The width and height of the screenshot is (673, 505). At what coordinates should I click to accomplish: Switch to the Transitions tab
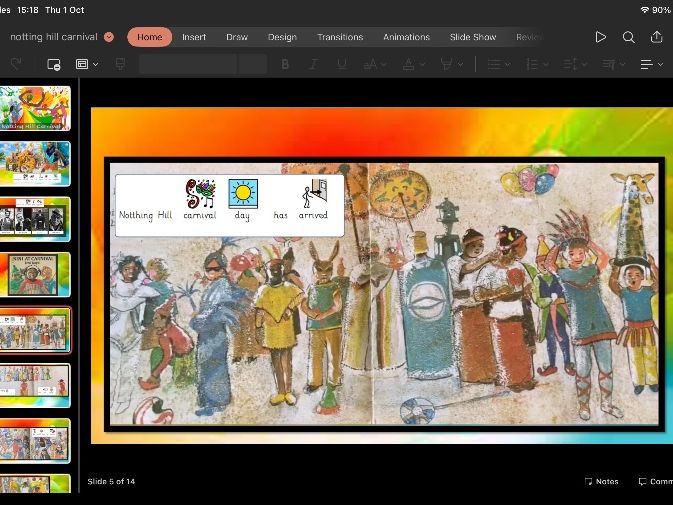[340, 37]
